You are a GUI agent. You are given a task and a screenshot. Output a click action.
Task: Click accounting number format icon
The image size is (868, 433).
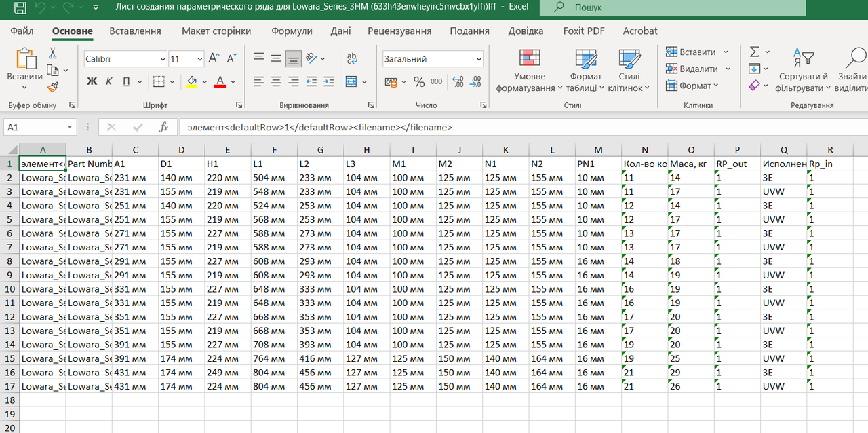pos(391,82)
